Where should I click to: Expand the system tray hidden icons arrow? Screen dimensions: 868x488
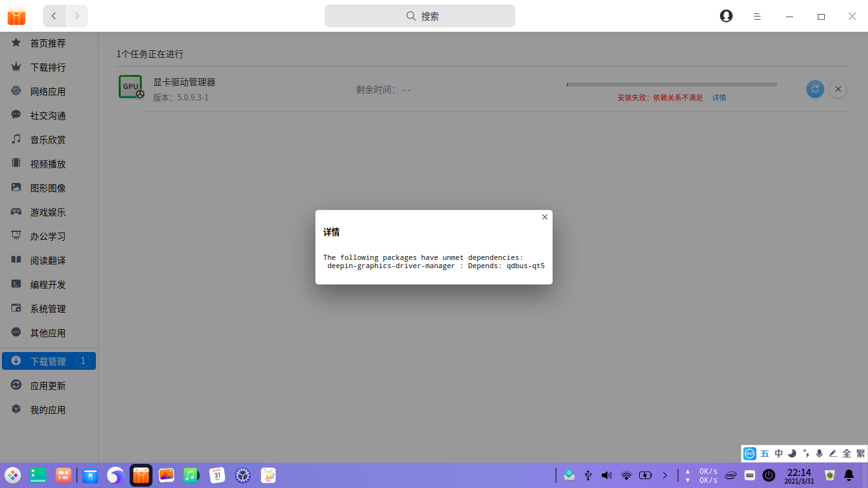click(665, 475)
